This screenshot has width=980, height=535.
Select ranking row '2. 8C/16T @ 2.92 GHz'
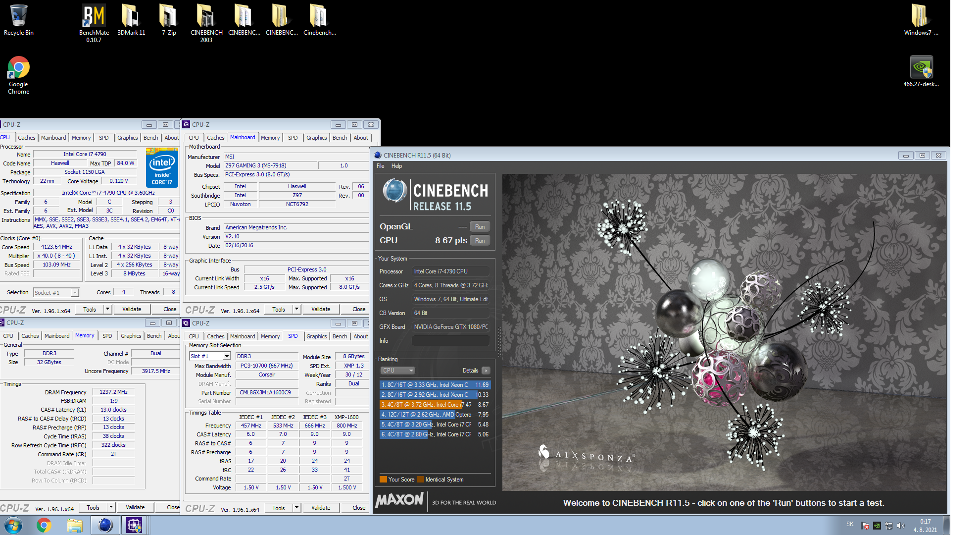(435, 395)
